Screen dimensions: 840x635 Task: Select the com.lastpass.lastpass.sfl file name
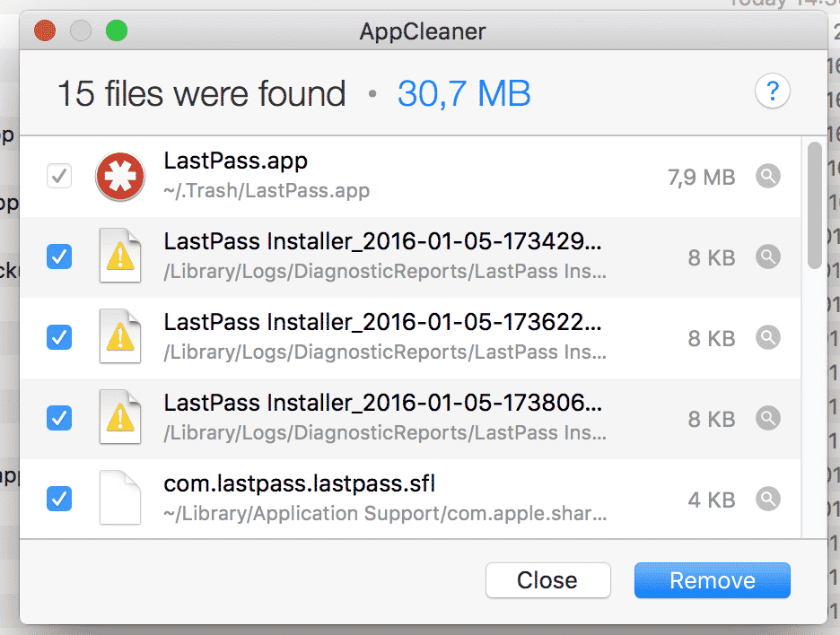click(x=300, y=483)
